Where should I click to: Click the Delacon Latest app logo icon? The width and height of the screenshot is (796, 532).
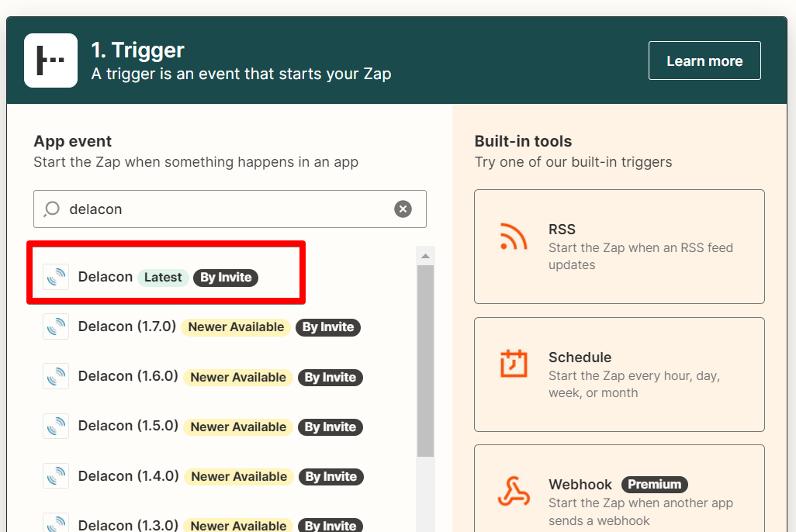point(56,277)
